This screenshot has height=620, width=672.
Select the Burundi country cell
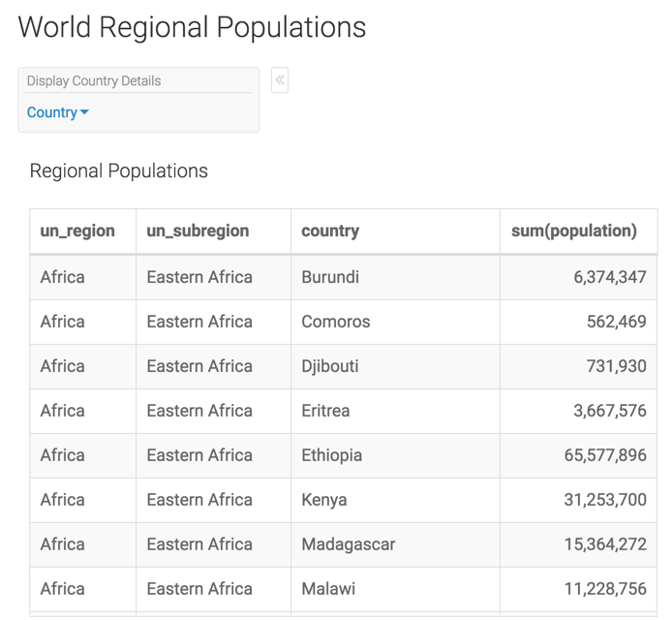coord(330,277)
